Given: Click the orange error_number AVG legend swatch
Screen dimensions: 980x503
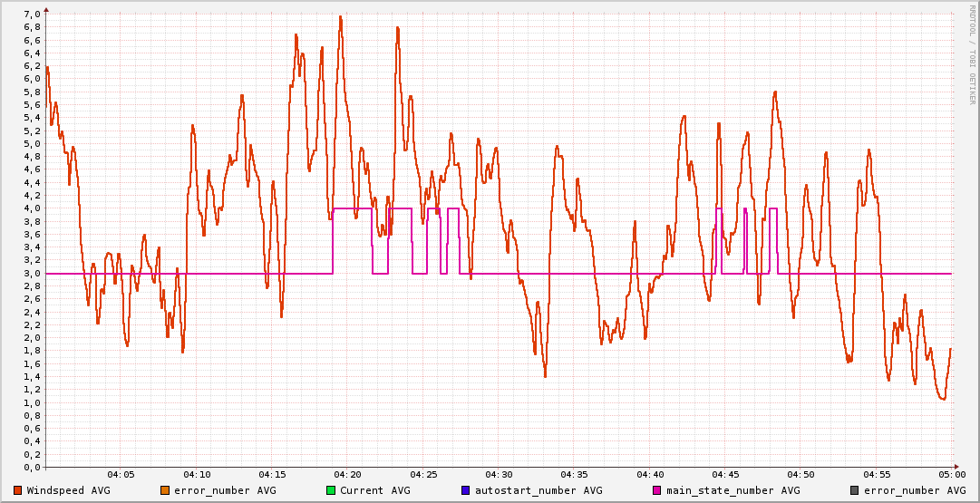Looking at the screenshot, I should pyautogui.click(x=164, y=490).
